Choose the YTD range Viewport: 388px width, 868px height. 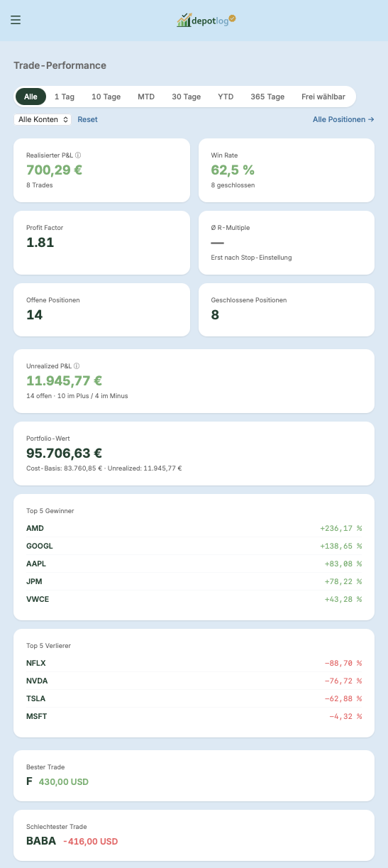(226, 97)
